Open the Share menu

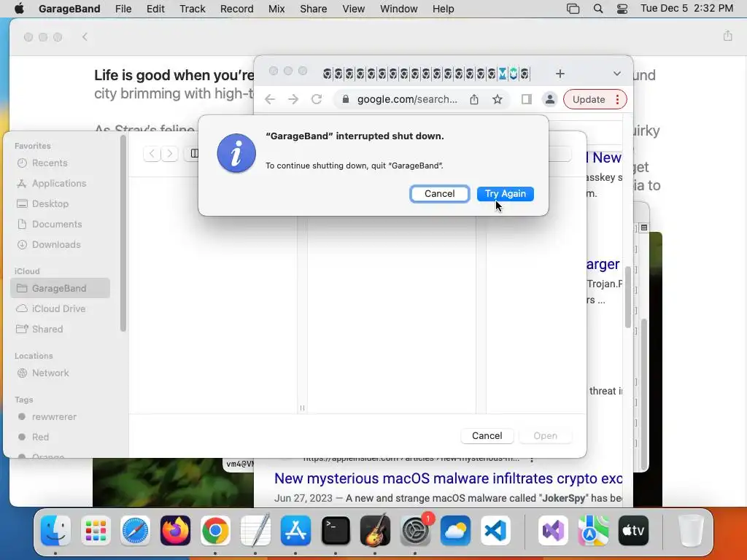[x=313, y=9]
